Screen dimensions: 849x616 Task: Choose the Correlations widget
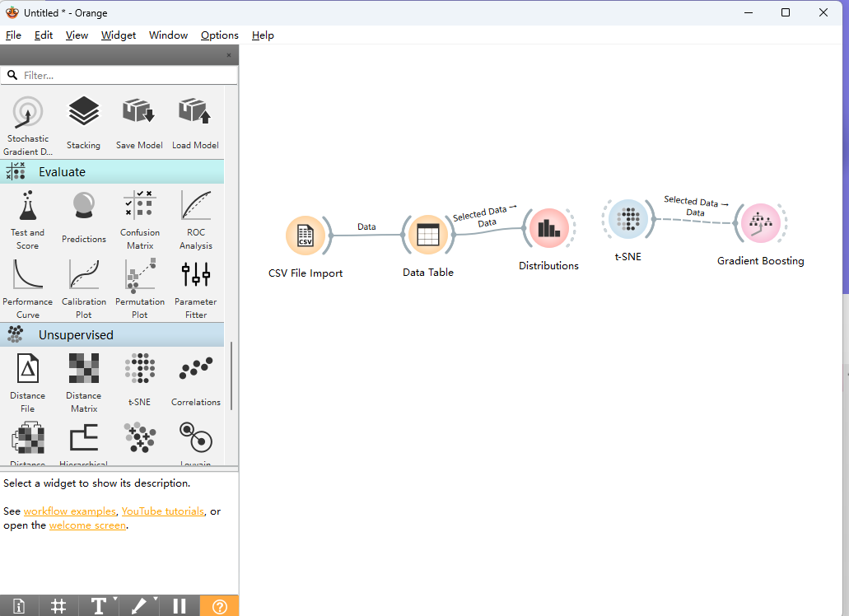(196, 380)
